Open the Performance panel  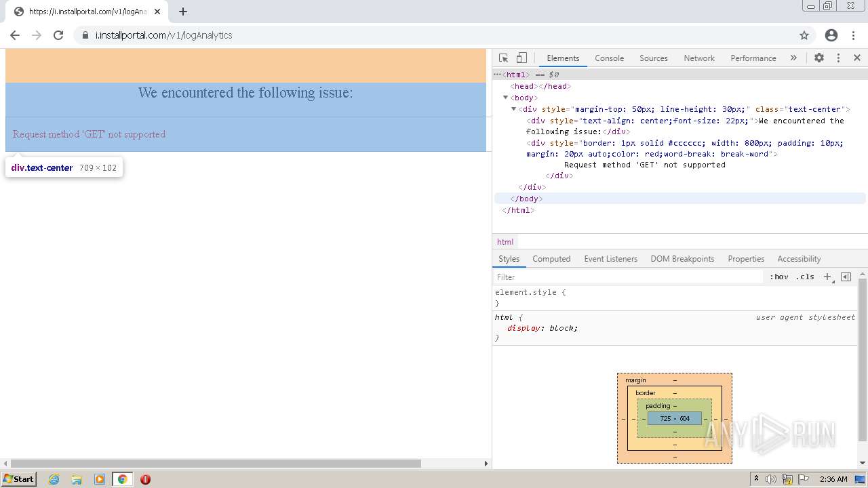click(753, 58)
